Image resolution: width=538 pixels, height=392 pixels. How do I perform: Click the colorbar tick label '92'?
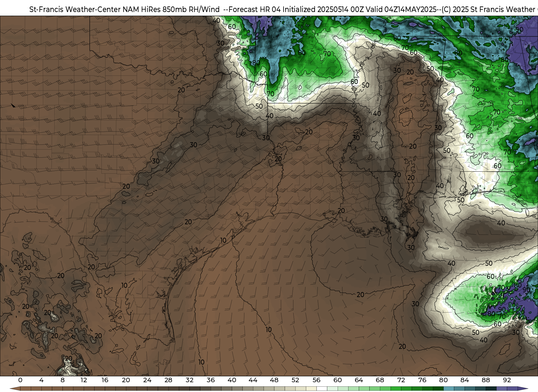coord(507,380)
